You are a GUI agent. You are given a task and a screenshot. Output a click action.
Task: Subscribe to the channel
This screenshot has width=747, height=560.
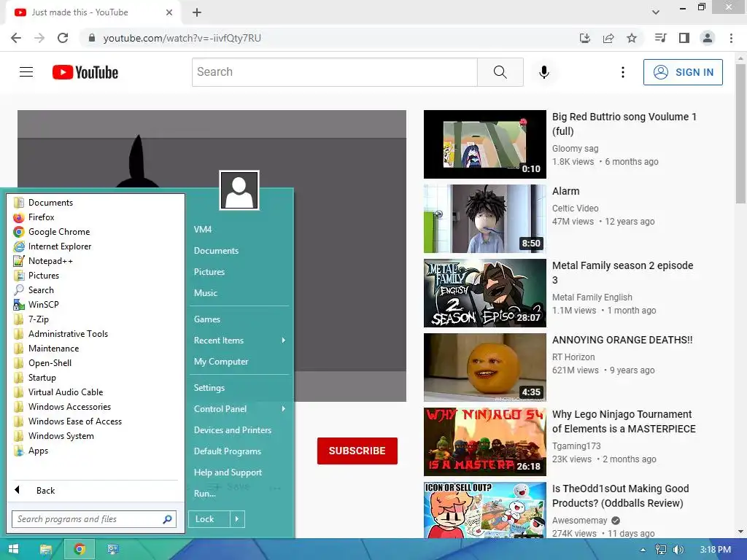[x=357, y=451]
